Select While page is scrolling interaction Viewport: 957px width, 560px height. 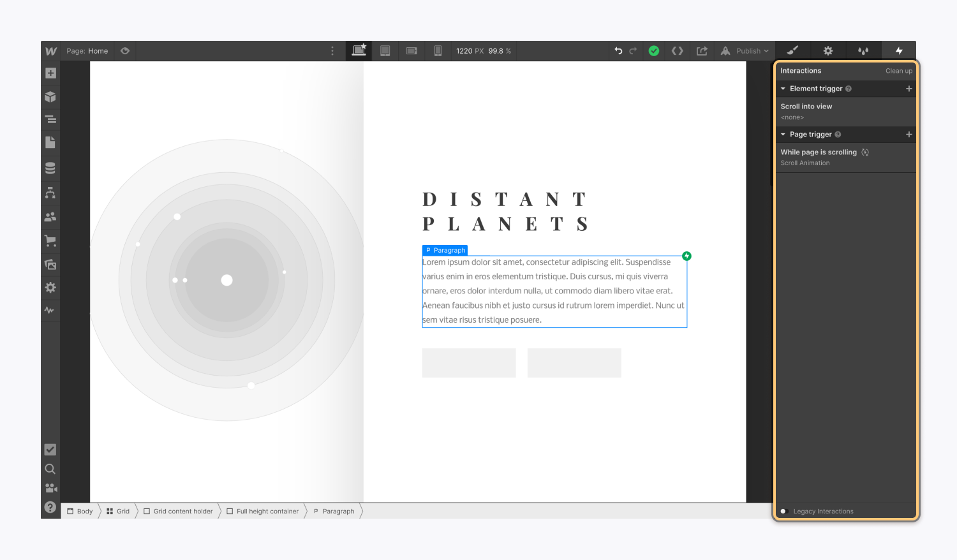click(846, 158)
